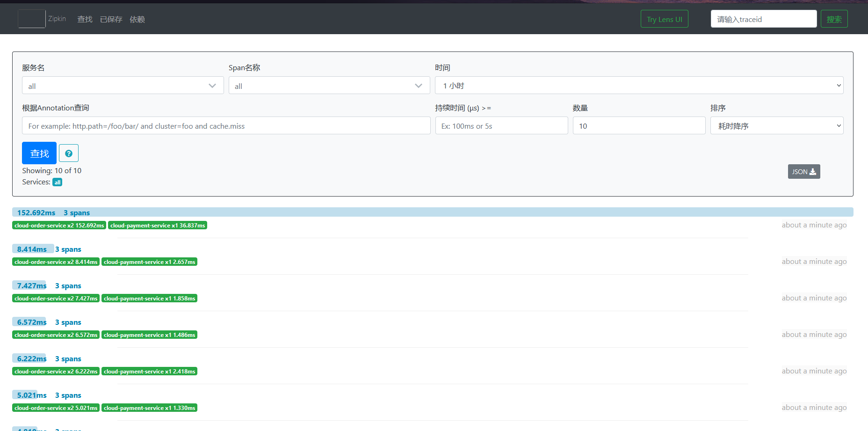Click the Zipkin logo in navbar

(x=32, y=19)
